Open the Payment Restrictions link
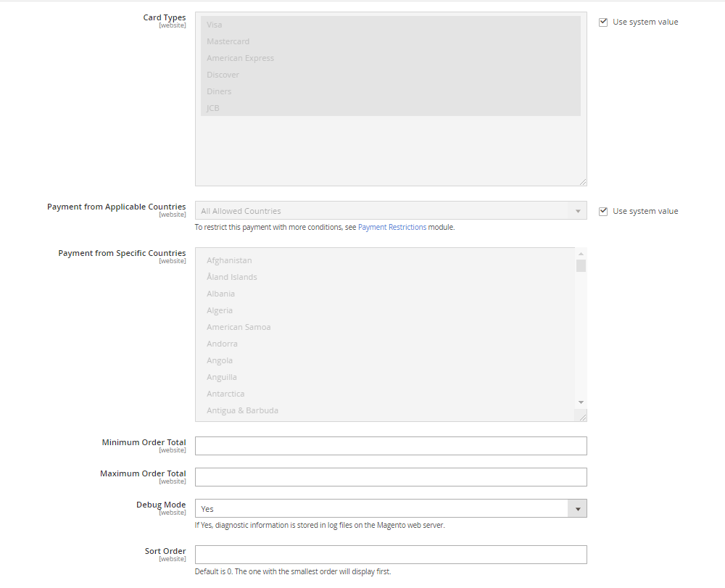This screenshot has width=725, height=588. pyautogui.click(x=392, y=227)
